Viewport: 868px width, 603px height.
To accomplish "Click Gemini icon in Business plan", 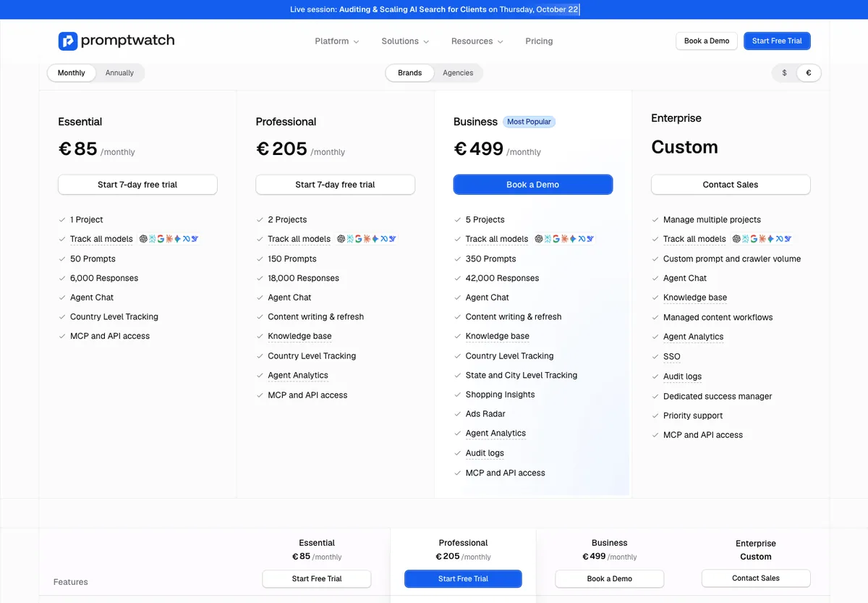I will [x=573, y=239].
